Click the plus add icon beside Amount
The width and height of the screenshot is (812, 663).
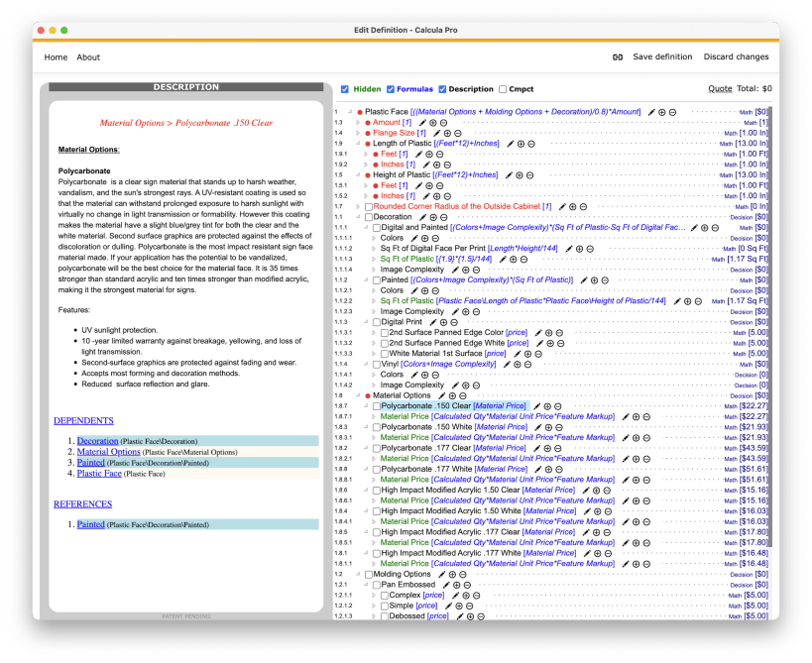[433, 123]
